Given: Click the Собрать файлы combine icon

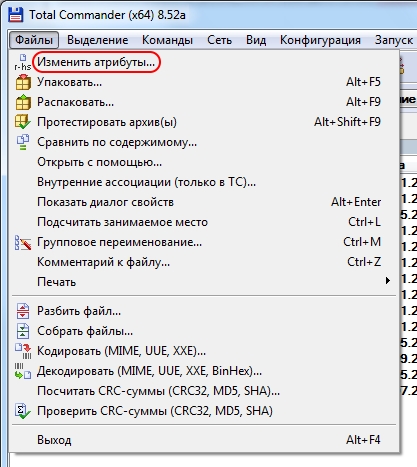Looking at the screenshot, I should (x=23, y=331).
